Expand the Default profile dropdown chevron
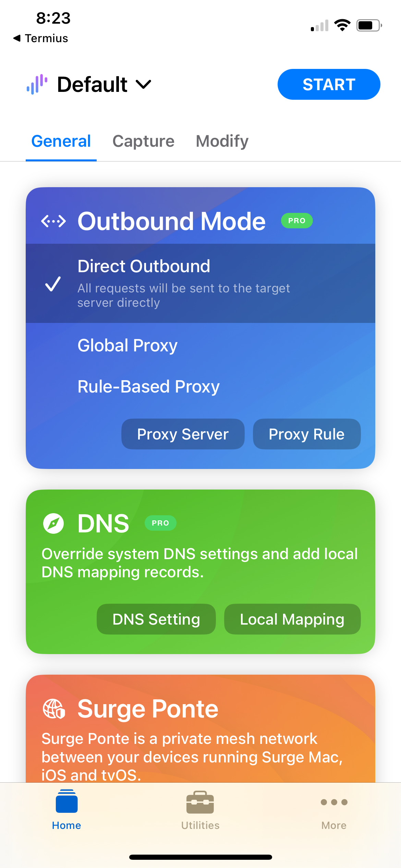The width and height of the screenshot is (401, 868). tap(143, 84)
